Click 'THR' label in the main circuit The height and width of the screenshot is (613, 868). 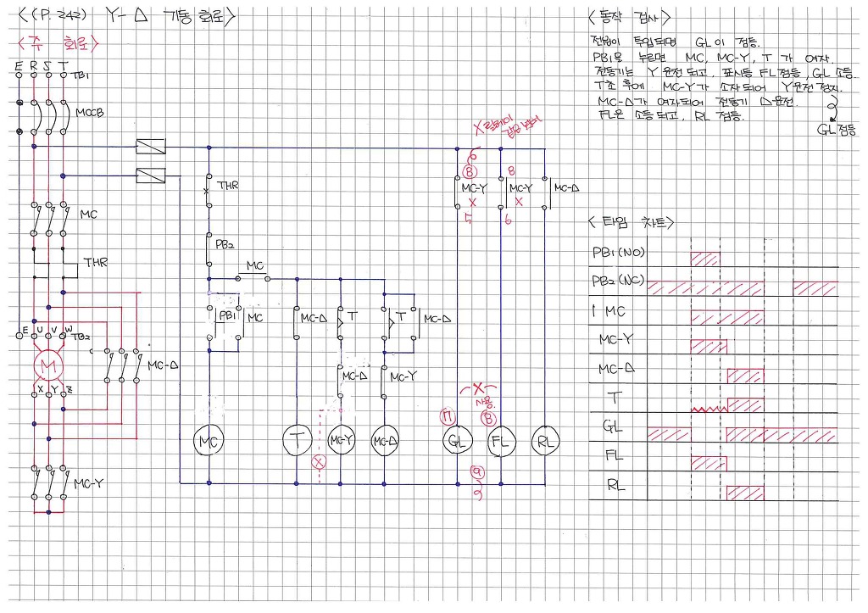[x=96, y=262]
